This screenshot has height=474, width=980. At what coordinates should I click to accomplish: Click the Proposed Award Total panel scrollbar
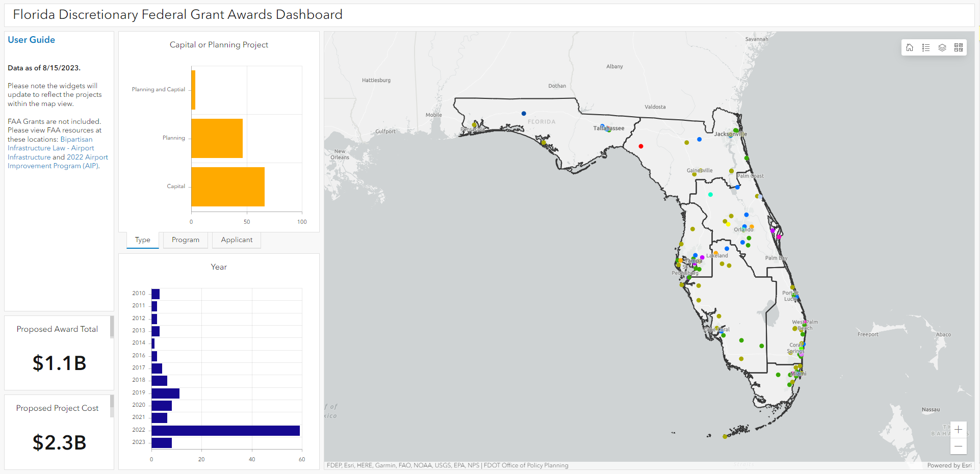112,327
